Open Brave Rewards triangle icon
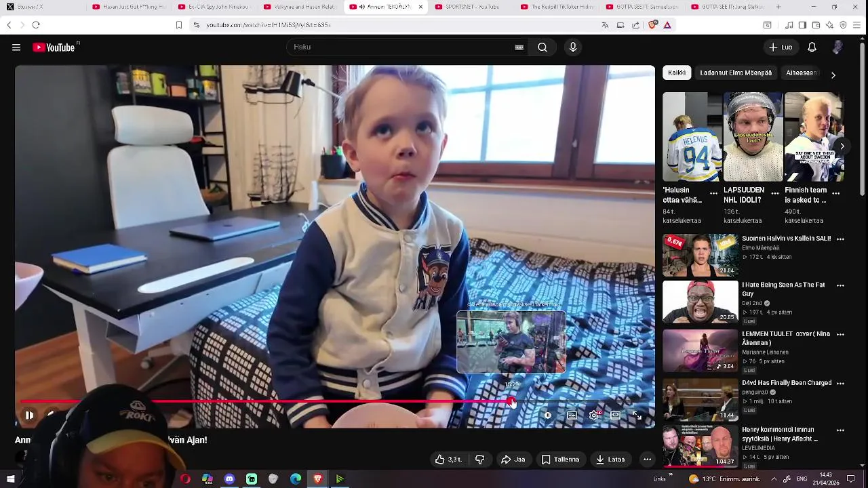This screenshot has width=868, height=488. (667, 25)
